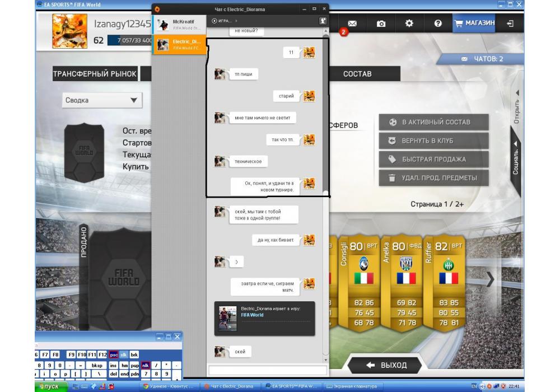The height and width of the screenshot is (392, 560).
Task: Select Electric_Di... chat conversation
Action: pos(179,45)
